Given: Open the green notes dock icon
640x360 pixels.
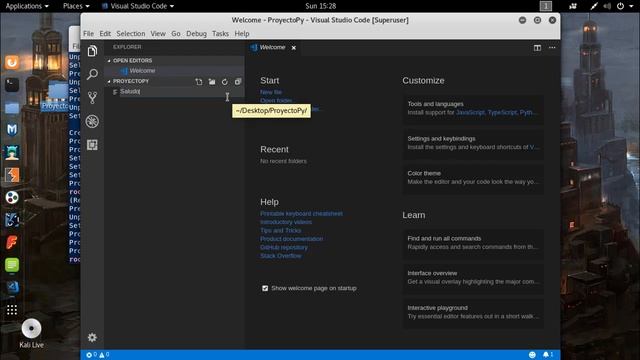Looking at the screenshot, I should pos(12,265).
